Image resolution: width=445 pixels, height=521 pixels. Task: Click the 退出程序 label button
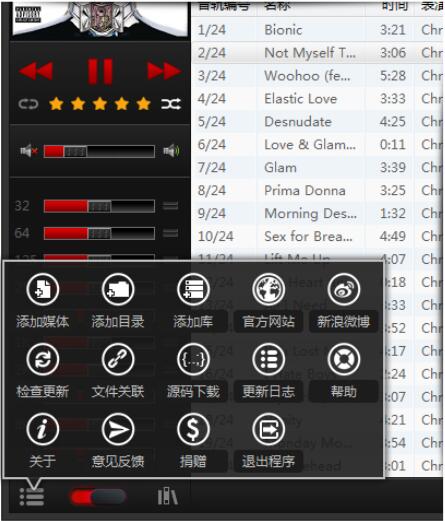[x=269, y=461]
